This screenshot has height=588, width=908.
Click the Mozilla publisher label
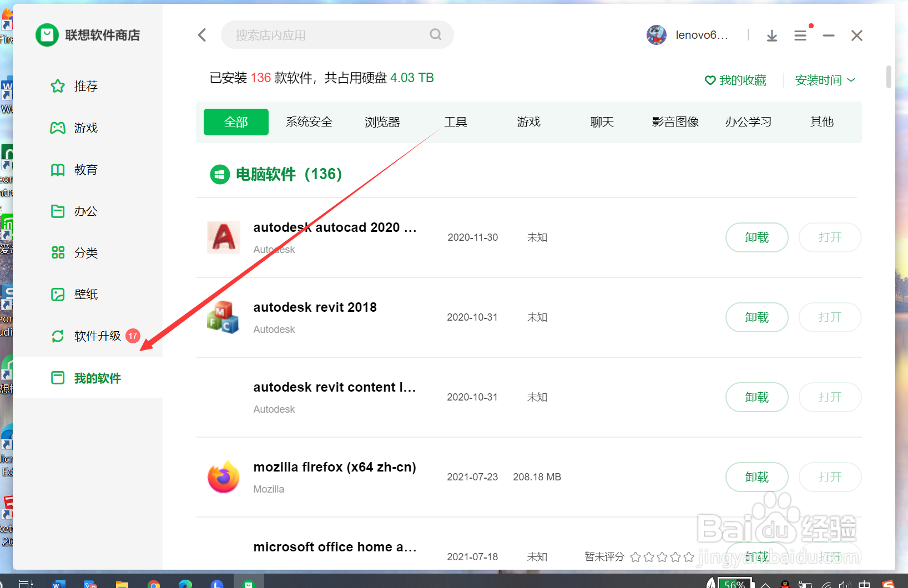[x=269, y=489]
